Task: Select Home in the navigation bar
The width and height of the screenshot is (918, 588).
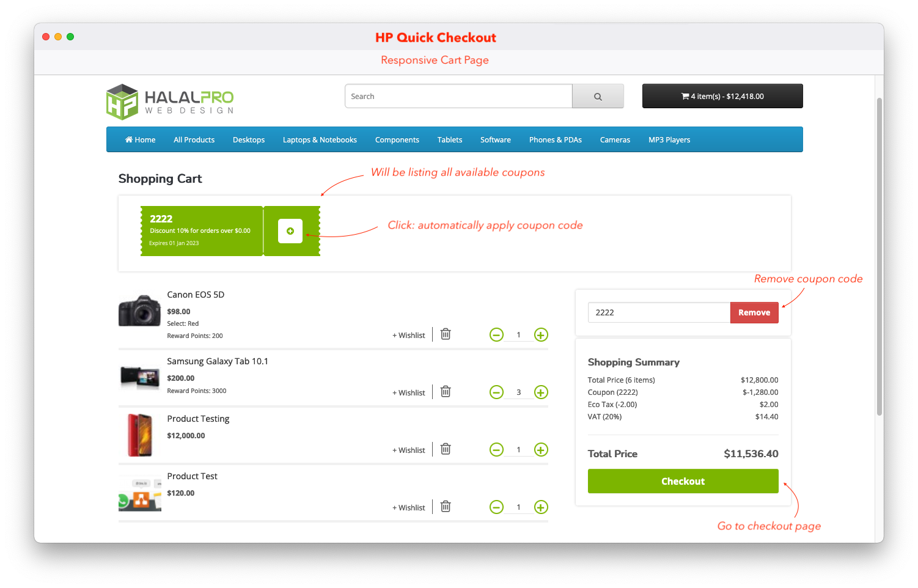Action: point(141,140)
